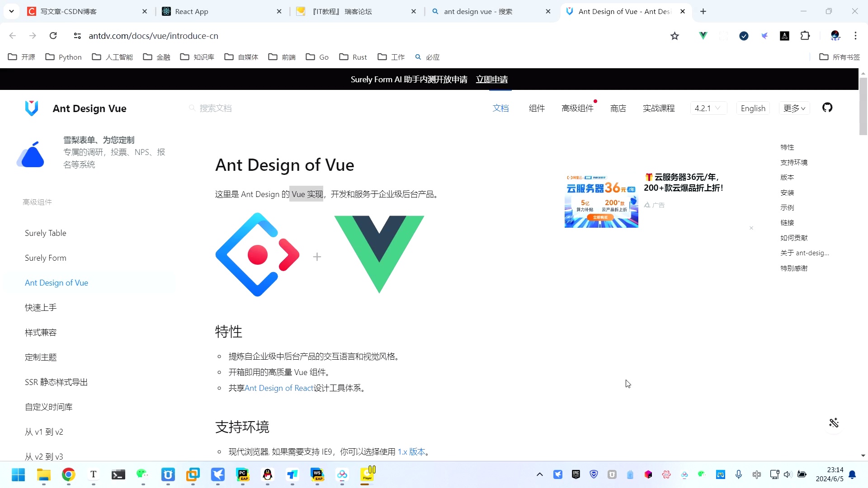Image resolution: width=868 pixels, height=488 pixels.
Task: Dismiss the cloud server advertisement
Action: tap(751, 228)
